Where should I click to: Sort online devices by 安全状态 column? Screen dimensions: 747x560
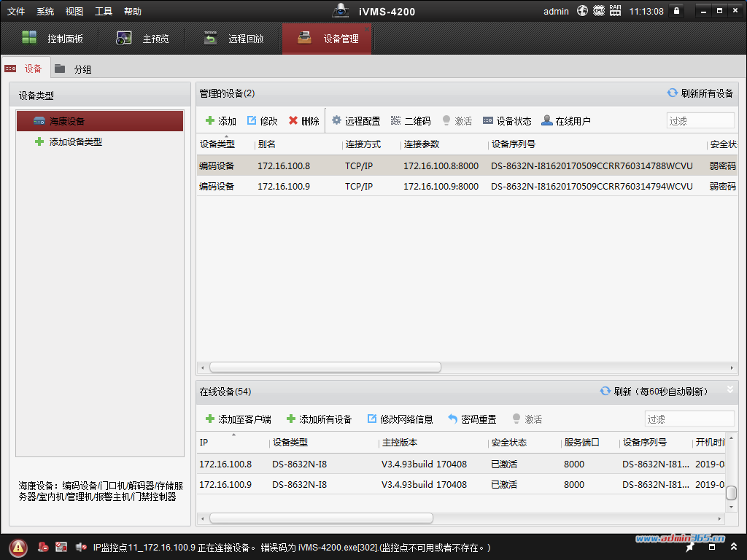coord(509,443)
